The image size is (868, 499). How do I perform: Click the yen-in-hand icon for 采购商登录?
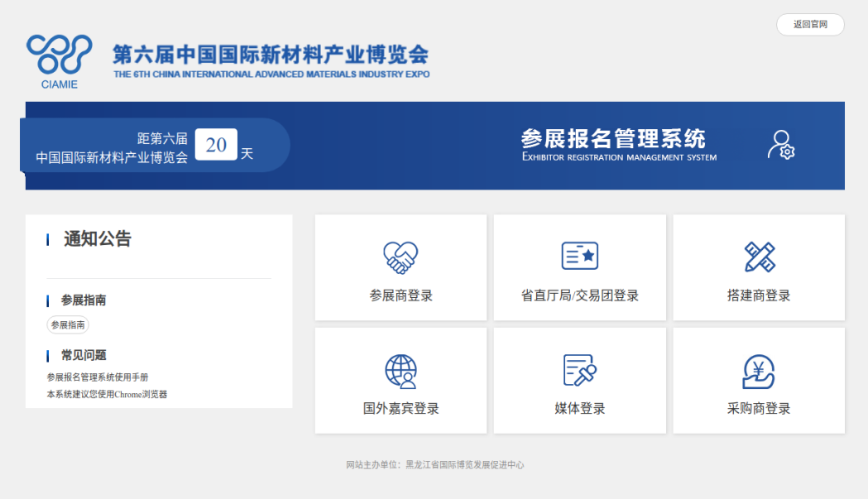[759, 372]
